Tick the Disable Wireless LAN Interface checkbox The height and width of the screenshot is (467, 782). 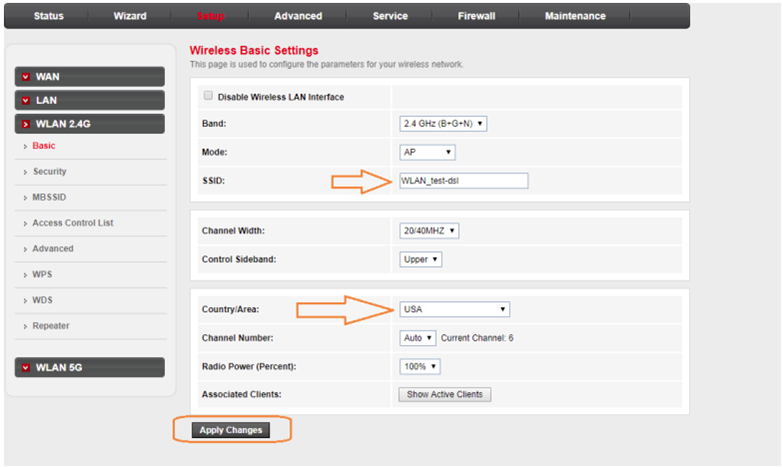[209, 97]
